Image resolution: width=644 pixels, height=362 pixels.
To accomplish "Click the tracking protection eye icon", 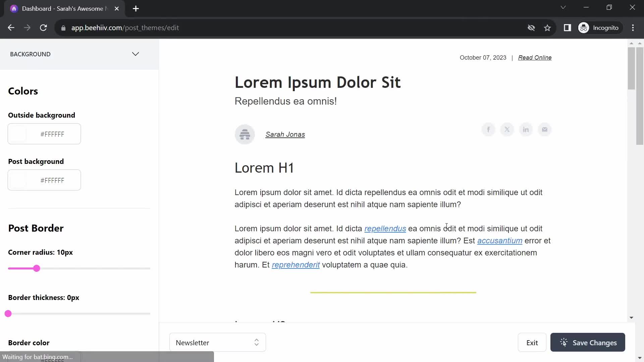I will point(531,28).
